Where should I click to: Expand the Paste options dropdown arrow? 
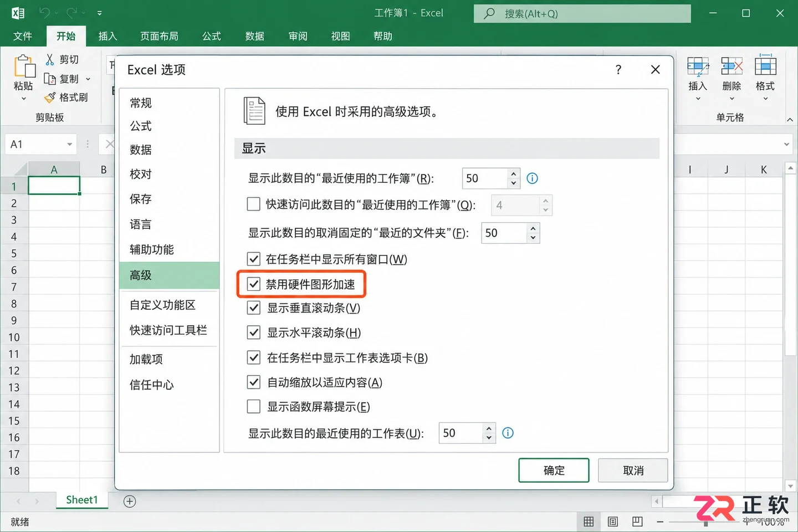(x=24, y=99)
